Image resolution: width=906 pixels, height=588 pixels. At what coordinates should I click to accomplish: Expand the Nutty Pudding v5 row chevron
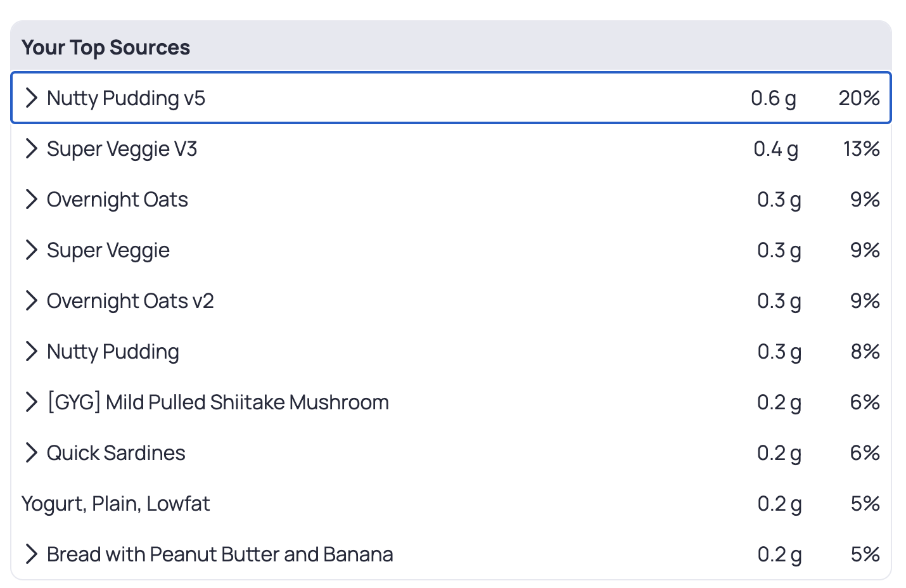click(x=31, y=98)
